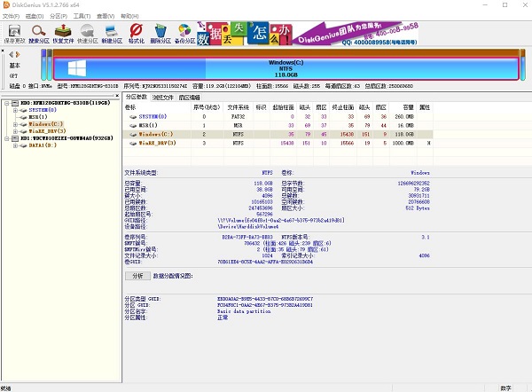This screenshot has width=532, height=392.
Task: Click the Save Changes toolbar icon
Action: coord(14,34)
